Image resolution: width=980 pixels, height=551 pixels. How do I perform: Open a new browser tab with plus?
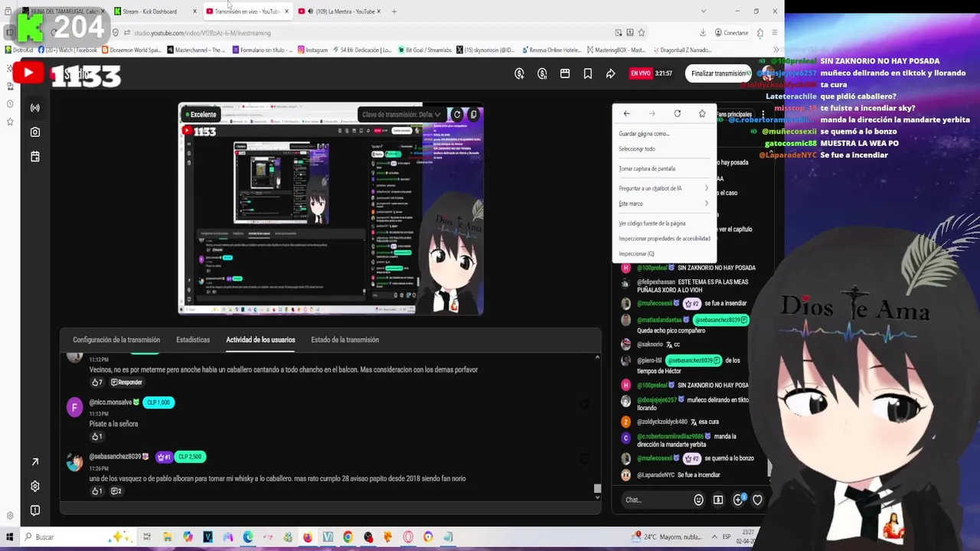(x=394, y=11)
